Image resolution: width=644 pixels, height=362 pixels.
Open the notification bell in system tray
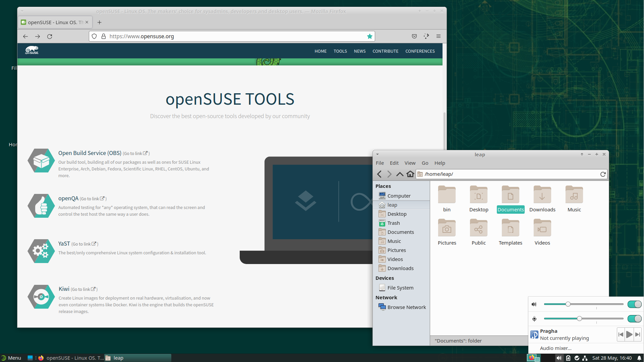[x=639, y=358]
